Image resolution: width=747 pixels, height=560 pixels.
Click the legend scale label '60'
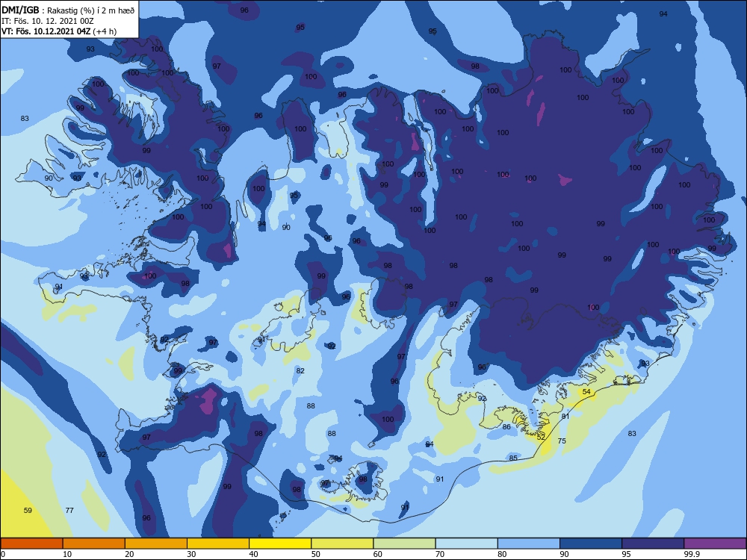[x=378, y=554]
